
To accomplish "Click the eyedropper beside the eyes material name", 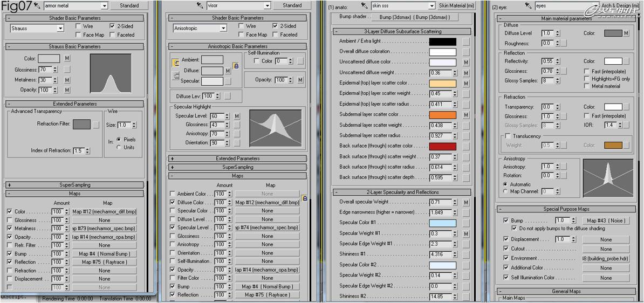I will click(x=528, y=6).
